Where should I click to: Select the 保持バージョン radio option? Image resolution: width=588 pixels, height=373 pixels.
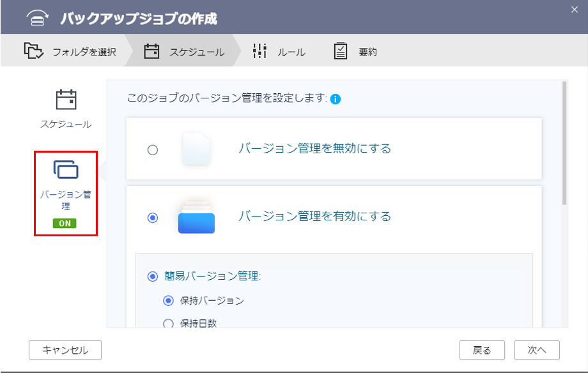pos(169,300)
